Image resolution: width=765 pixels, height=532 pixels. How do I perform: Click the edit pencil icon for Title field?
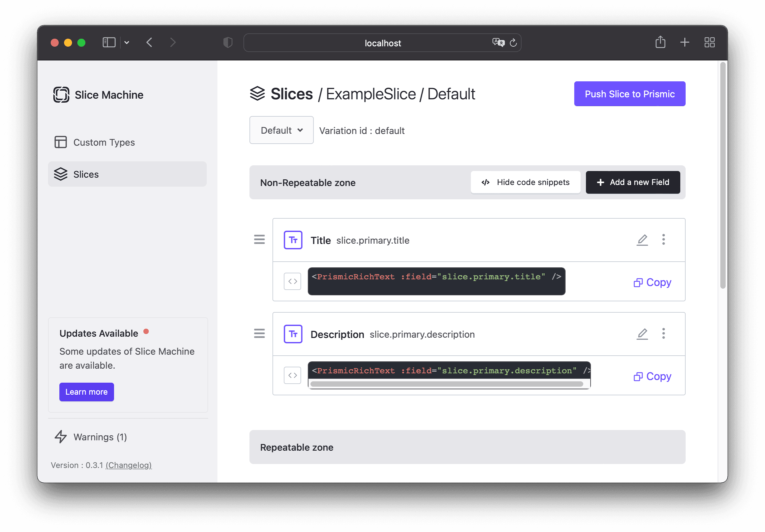[641, 239]
